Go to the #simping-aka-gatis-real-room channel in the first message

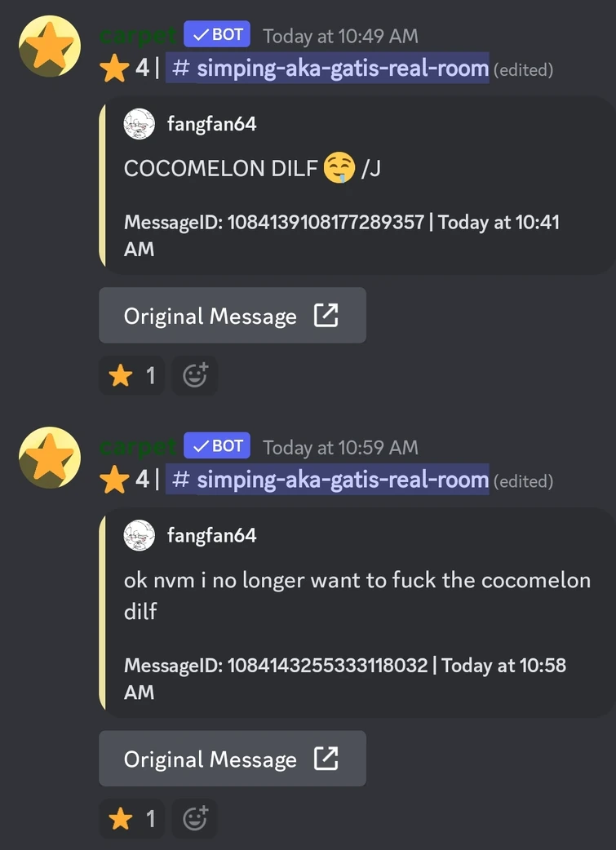pyautogui.click(x=327, y=69)
